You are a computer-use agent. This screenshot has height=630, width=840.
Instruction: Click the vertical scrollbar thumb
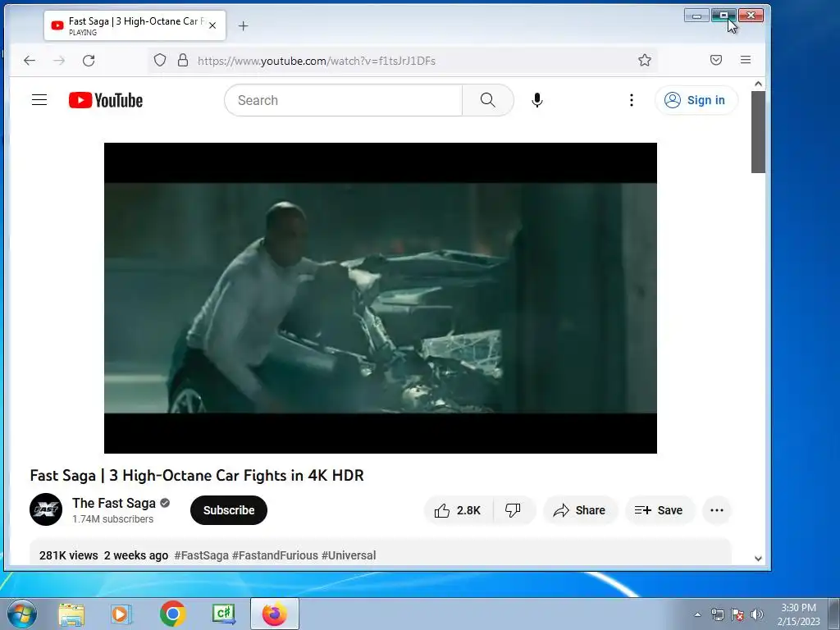(x=758, y=132)
